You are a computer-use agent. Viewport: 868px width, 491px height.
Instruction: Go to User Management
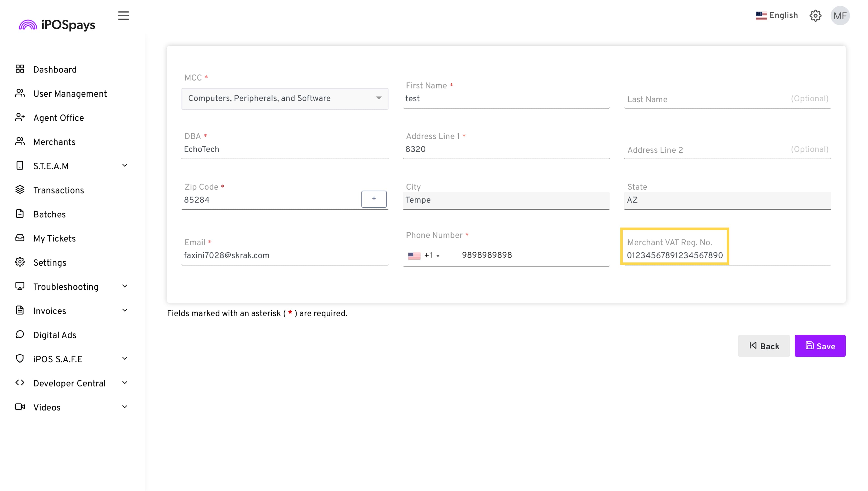click(x=70, y=94)
